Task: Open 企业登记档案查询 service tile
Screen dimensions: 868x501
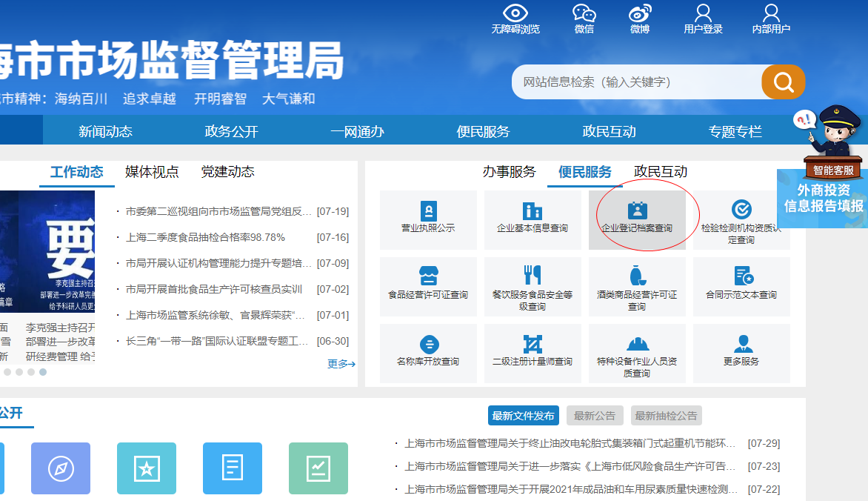Action: tap(637, 220)
